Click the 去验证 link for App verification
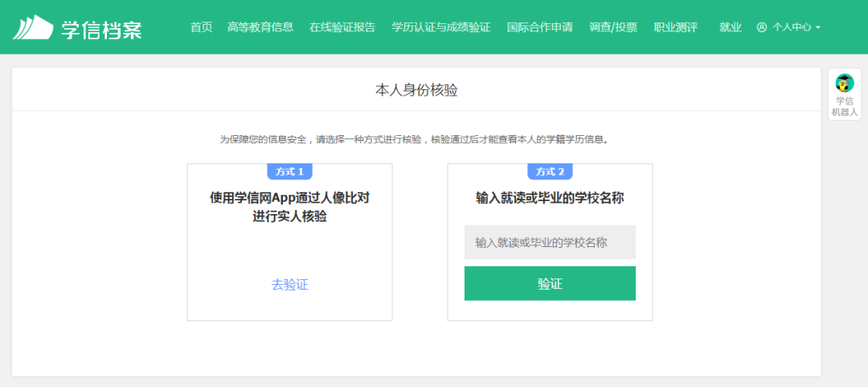This screenshot has height=387, width=868. click(x=289, y=284)
